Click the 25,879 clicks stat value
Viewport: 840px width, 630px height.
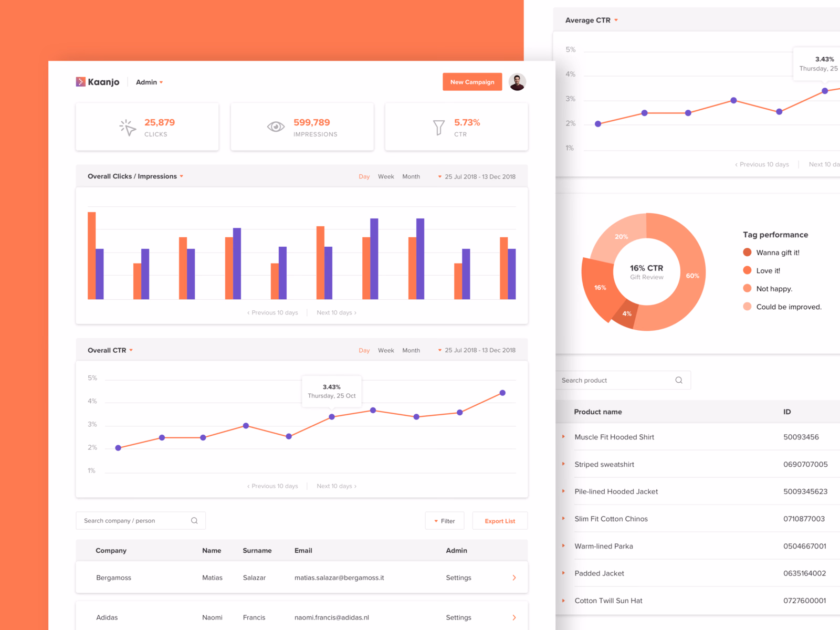[x=160, y=122]
